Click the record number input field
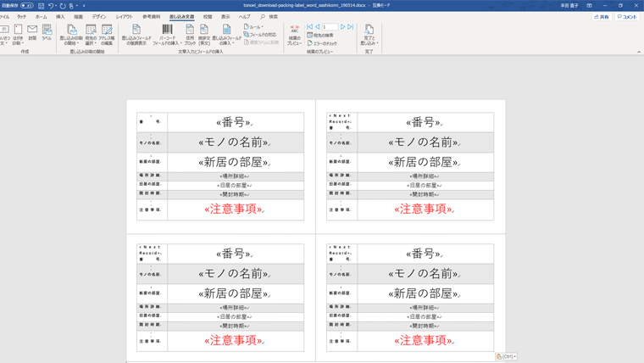 point(329,27)
